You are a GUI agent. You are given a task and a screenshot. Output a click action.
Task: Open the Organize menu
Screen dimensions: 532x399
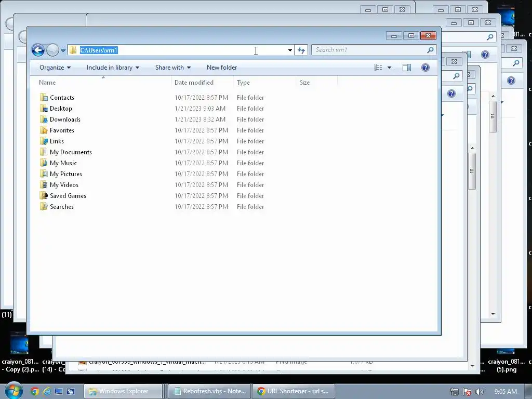[55, 68]
